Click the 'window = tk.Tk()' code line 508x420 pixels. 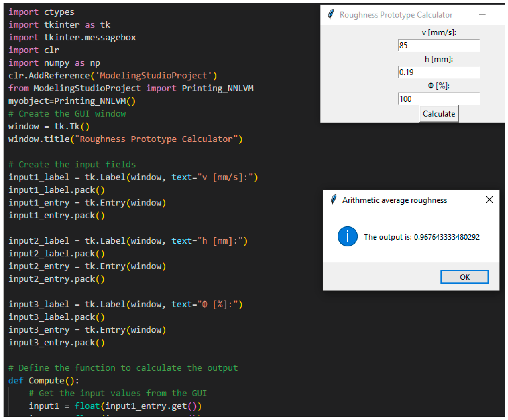pyautogui.click(x=49, y=126)
